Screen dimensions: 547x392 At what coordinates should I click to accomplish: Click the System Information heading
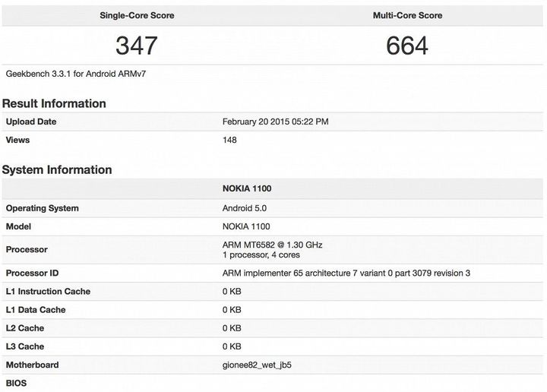(57, 170)
